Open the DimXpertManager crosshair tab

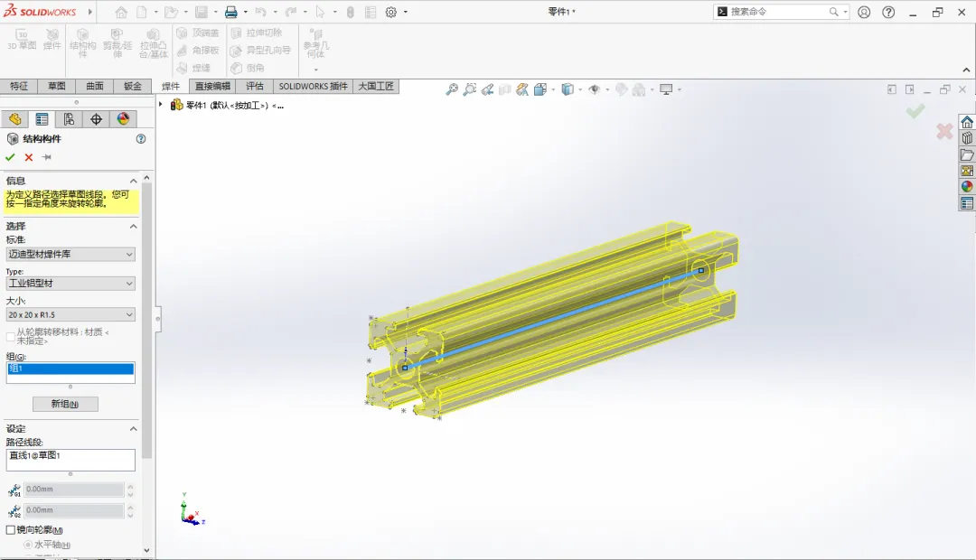(96, 119)
